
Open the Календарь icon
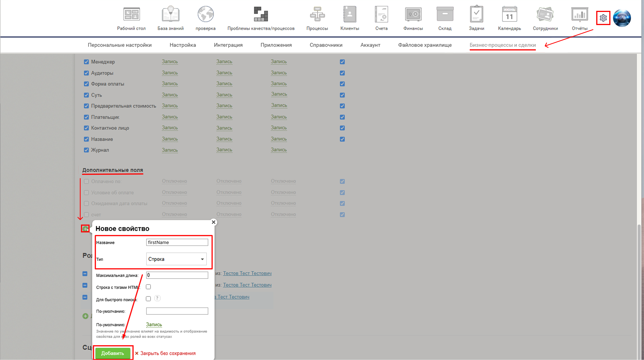[509, 15]
